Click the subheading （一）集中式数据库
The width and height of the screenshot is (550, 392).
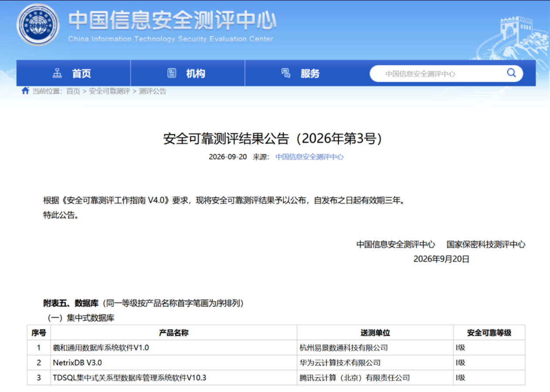coord(81,318)
